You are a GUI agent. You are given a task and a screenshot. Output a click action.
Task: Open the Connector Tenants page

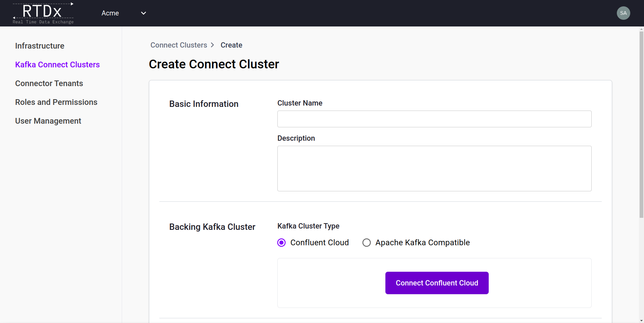[x=49, y=83]
